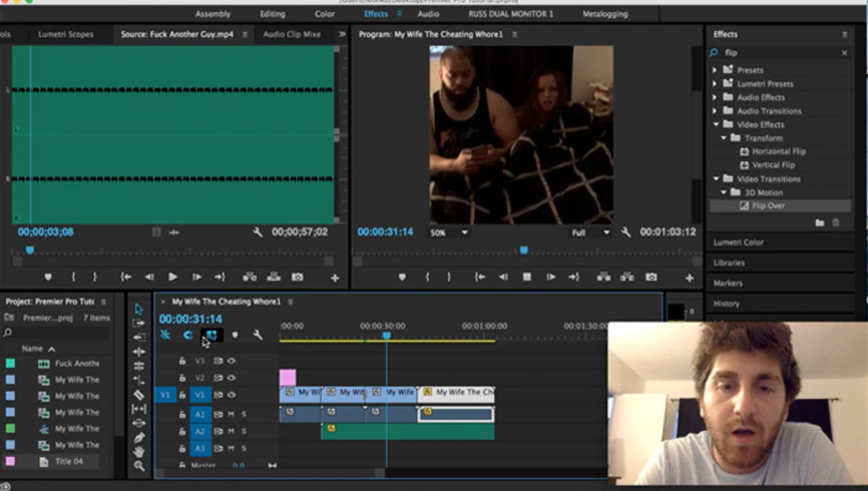Select the Slide tool
The width and height of the screenshot is (868, 491).
tap(139, 424)
